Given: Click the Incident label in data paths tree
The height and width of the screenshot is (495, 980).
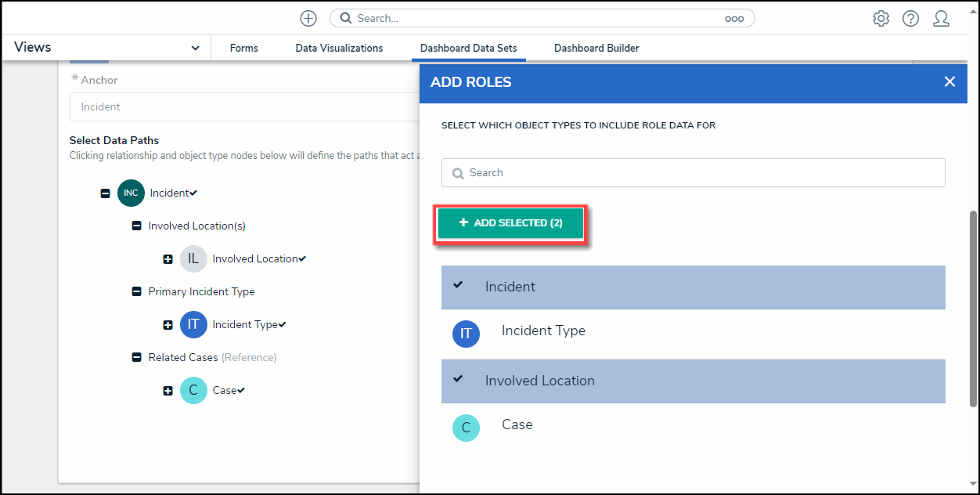Looking at the screenshot, I should tap(169, 193).
